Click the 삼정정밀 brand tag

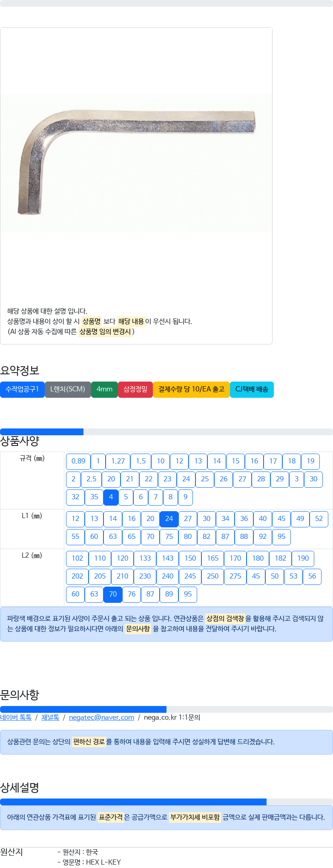tap(135, 389)
